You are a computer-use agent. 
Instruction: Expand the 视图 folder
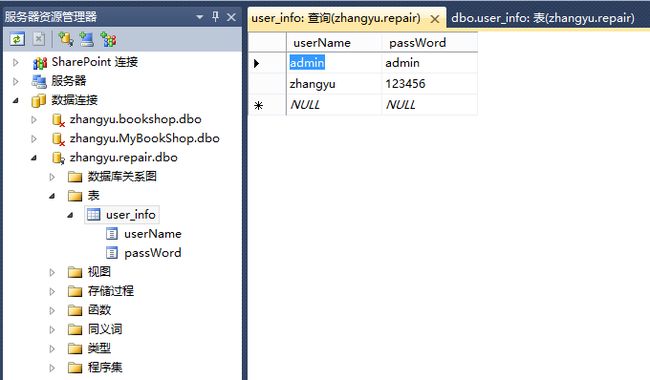52,272
